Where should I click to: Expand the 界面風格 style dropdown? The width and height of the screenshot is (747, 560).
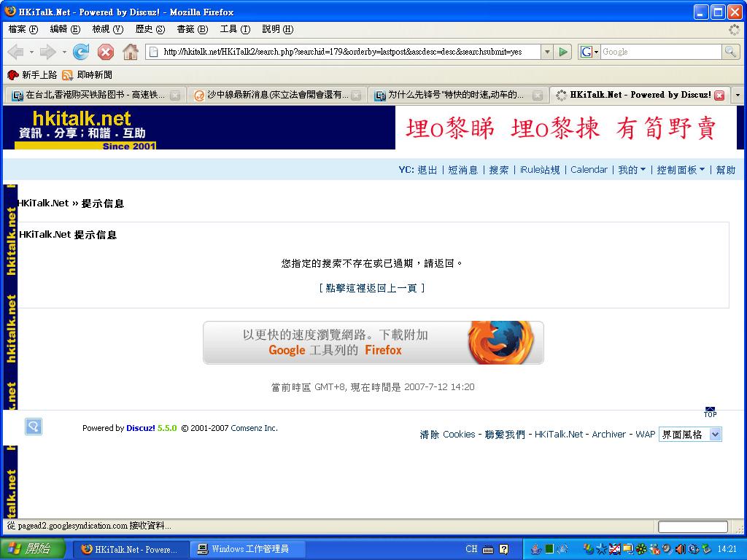click(714, 434)
